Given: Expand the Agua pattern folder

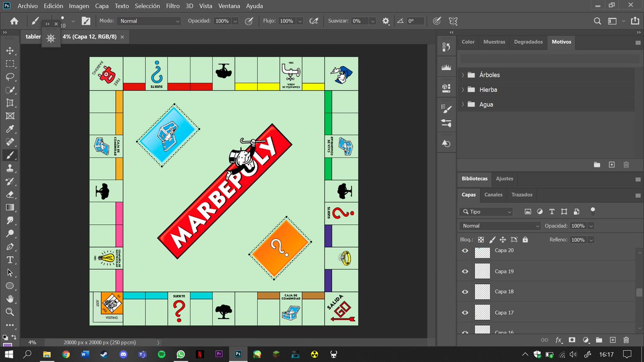Looking at the screenshot, I should coord(463,105).
